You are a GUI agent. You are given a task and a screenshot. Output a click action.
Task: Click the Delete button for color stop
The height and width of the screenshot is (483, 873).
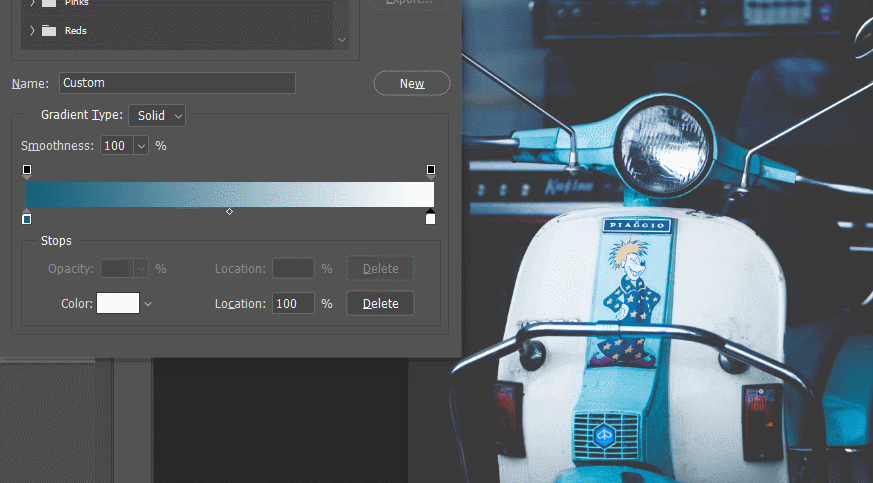[x=380, y=303]
